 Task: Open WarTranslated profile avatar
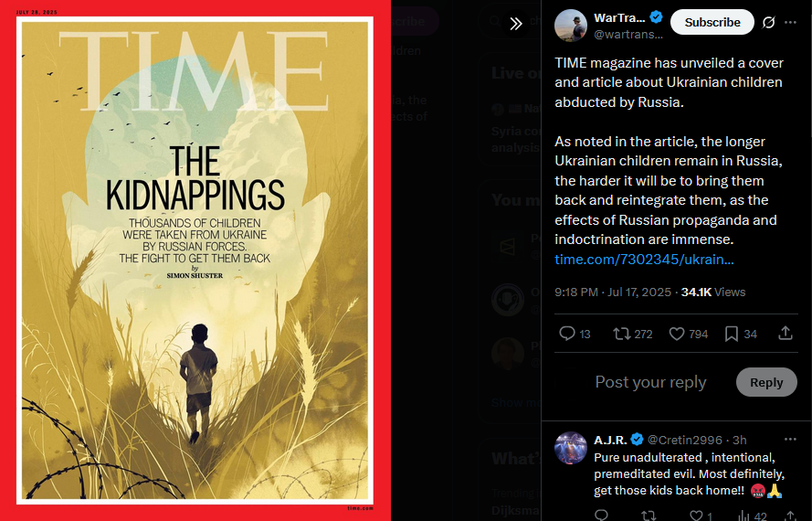[571, 25]
